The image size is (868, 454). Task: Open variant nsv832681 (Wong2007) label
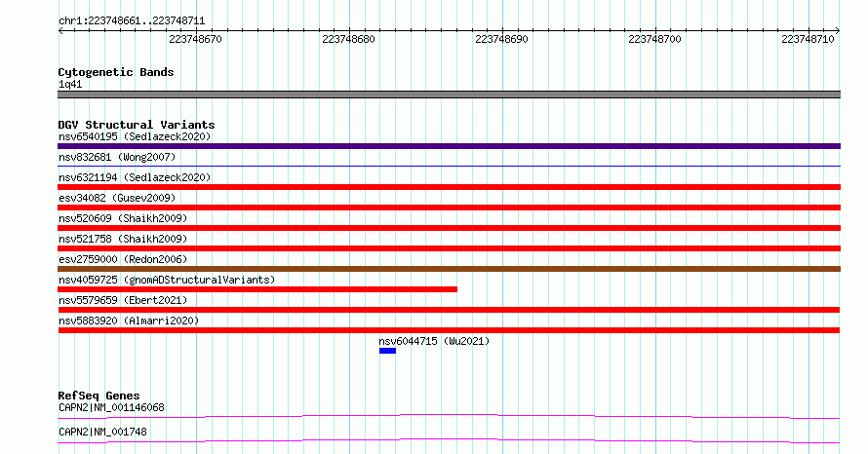(x=117, y=157)
